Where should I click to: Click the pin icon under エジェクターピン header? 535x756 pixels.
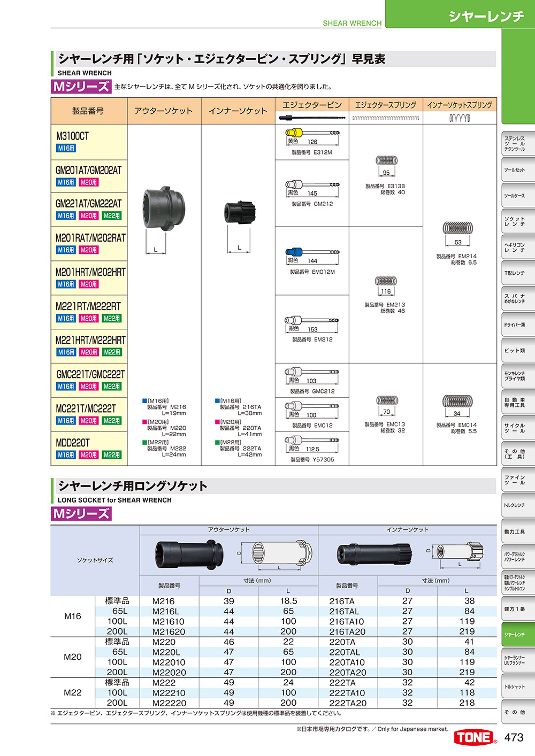[311, 118]
